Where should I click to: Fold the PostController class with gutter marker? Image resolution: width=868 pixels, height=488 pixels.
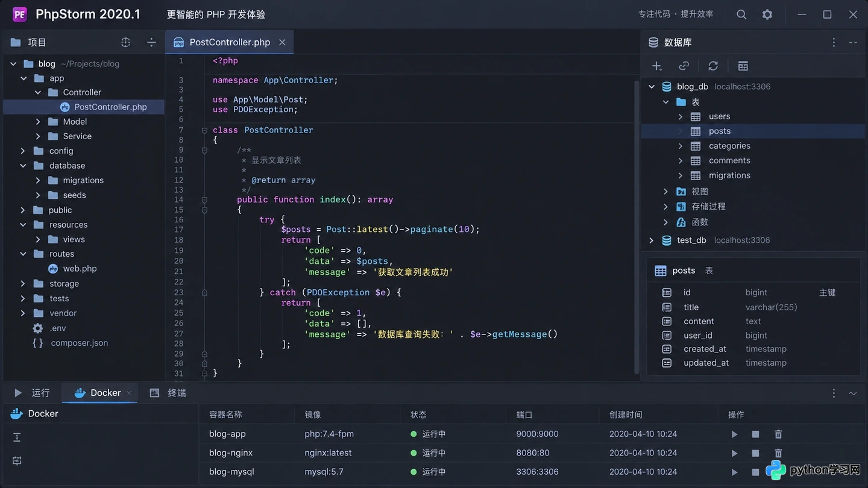(204, 130)
